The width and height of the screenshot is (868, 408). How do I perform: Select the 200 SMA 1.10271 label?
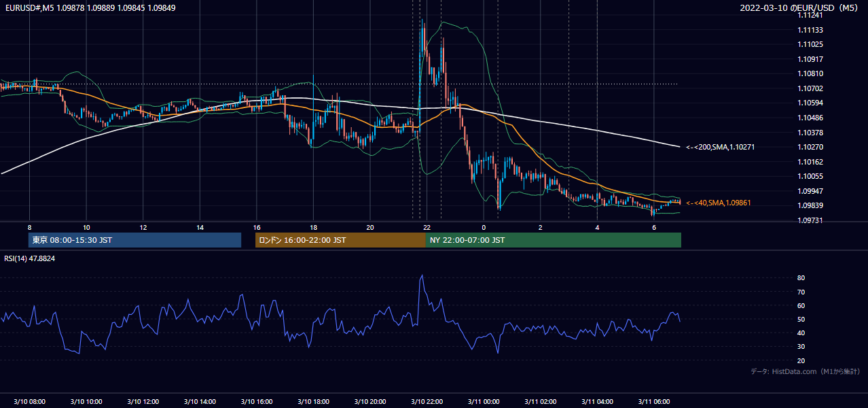click(x=721, y=147)
